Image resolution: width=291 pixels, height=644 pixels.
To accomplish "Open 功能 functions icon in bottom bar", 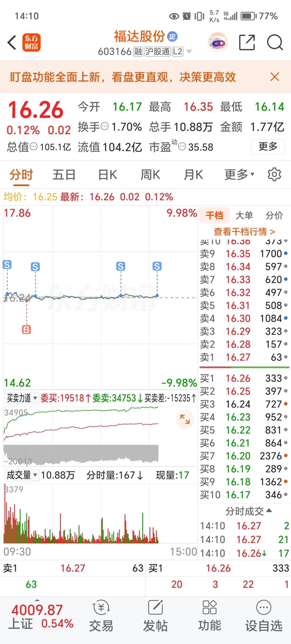I will point(210,616).
